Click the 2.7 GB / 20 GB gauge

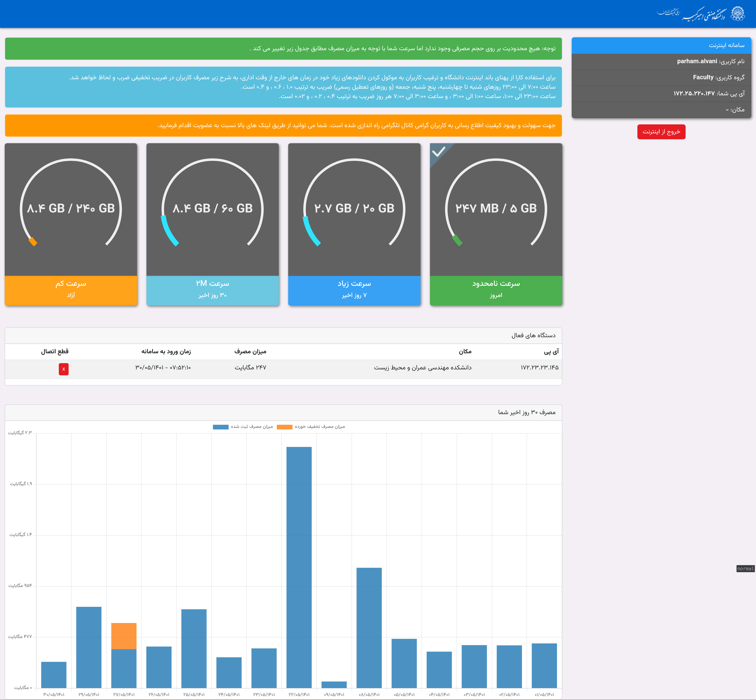(x=354, y=208)
